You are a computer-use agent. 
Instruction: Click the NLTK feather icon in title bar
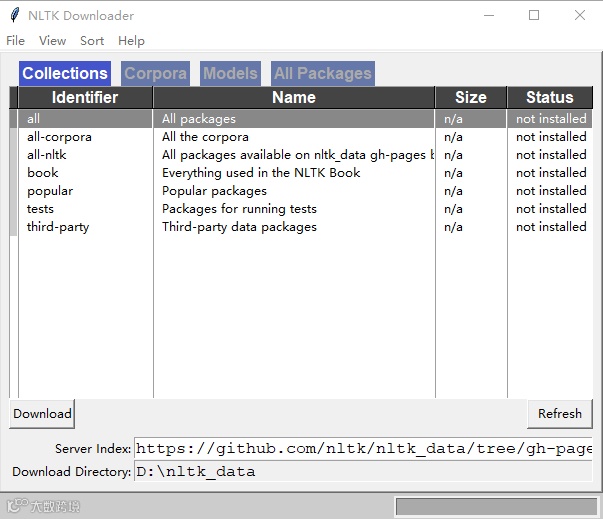15,15
